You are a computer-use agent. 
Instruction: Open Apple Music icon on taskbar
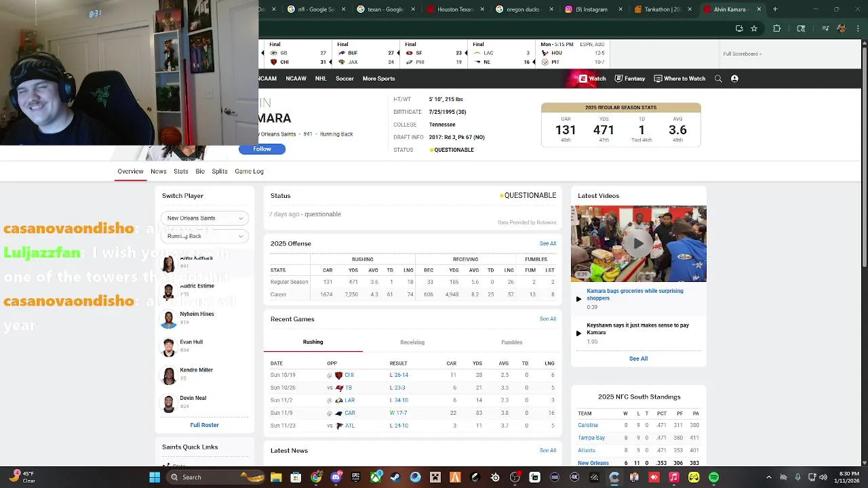pyautogui.click(x=673, y=477)
